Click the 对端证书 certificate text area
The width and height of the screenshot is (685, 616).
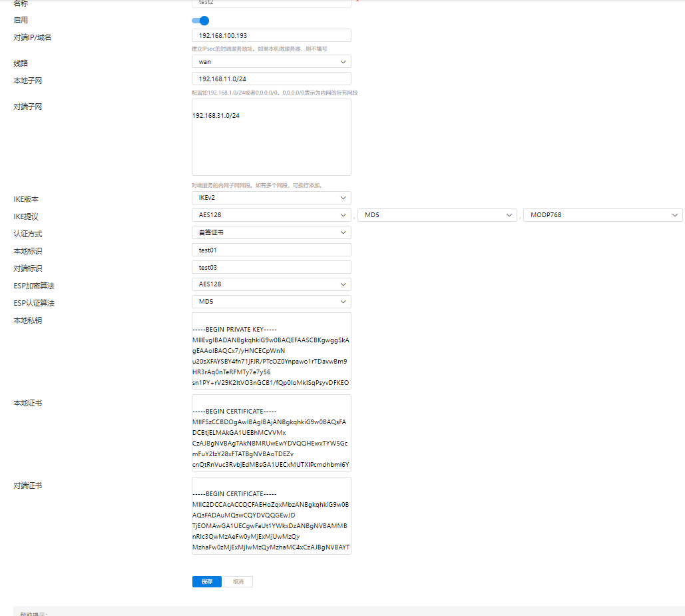coord(271,515)
